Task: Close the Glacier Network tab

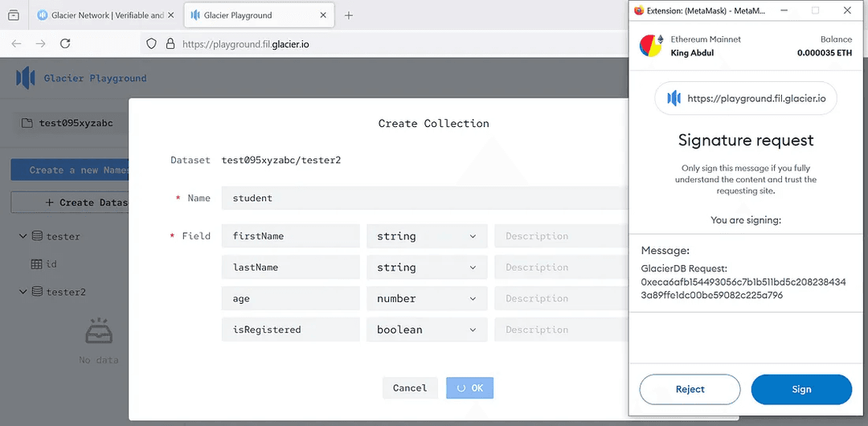Action: pyautogui.click(x=171, y=15)
